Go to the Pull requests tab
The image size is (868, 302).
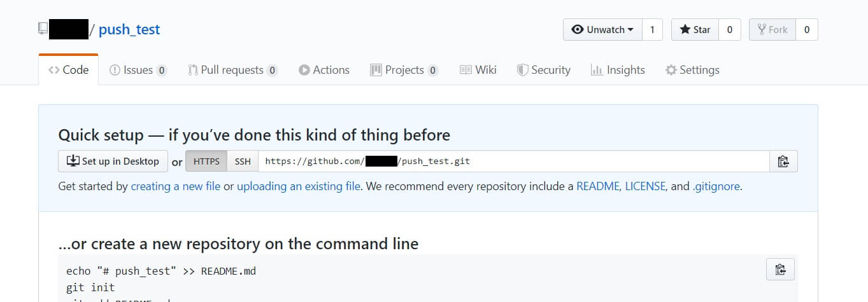coord(232,70)
